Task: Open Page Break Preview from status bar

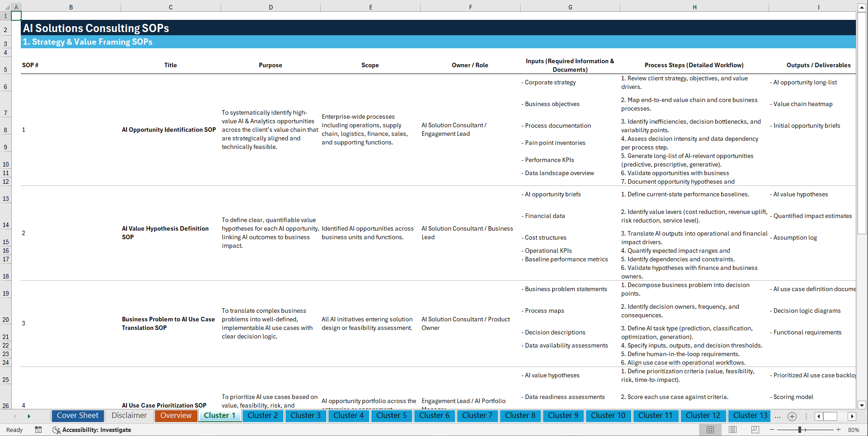Action: (754, 430)
